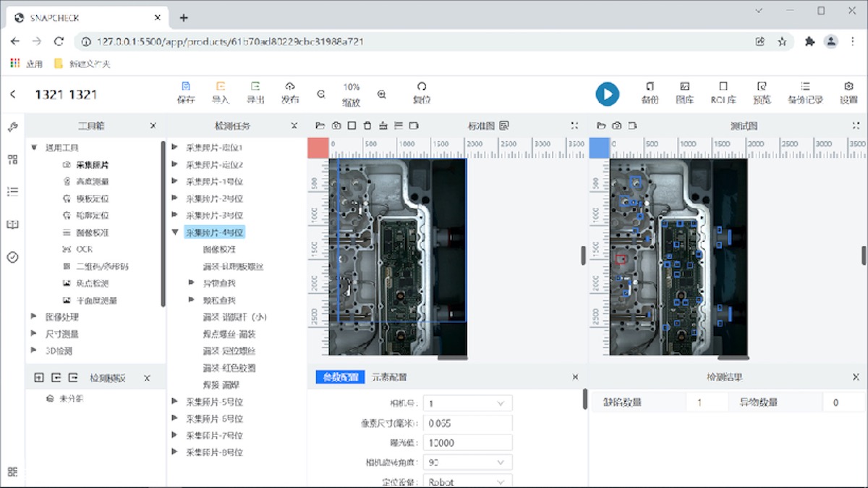Close the 检测任务 panel
The height and width of the screenshot is (488, 868).
pos(294,126)
